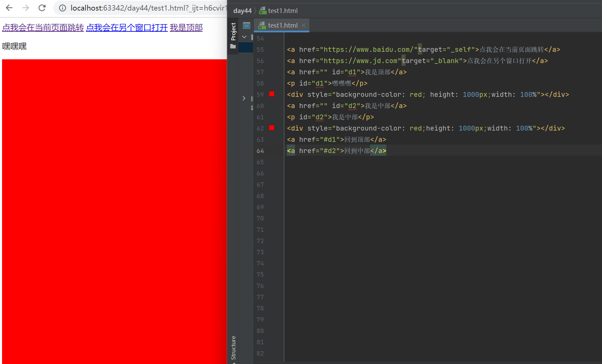Screen dimensions: 602x364
Task: Open site information icon in address bar
Action: pos(62,8)
